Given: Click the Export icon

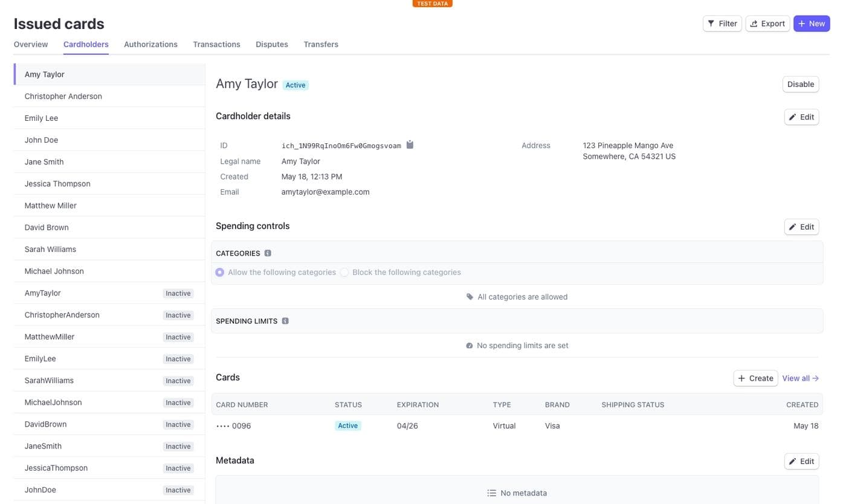Looking at the screenshot, I should point(754,23).
